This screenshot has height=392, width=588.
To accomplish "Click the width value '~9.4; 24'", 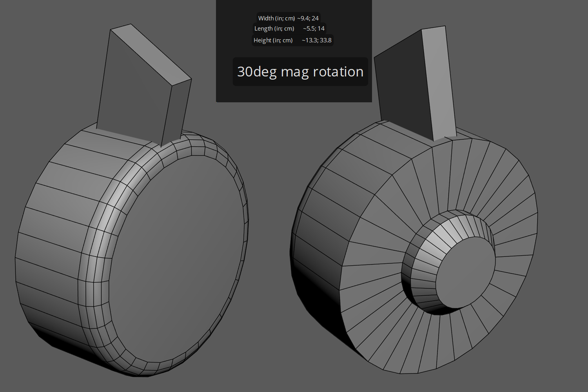I will click(x=308, y=18).
